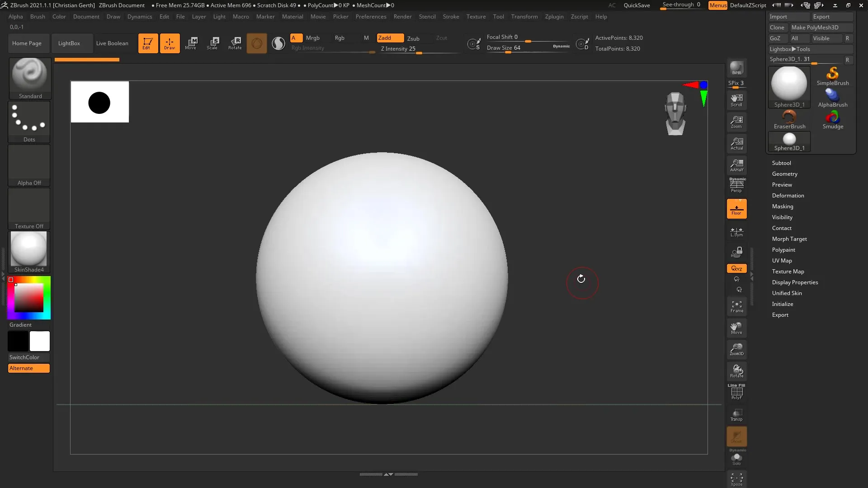Open the Brush menu
The image size is (868, 488).
[38, 17]
